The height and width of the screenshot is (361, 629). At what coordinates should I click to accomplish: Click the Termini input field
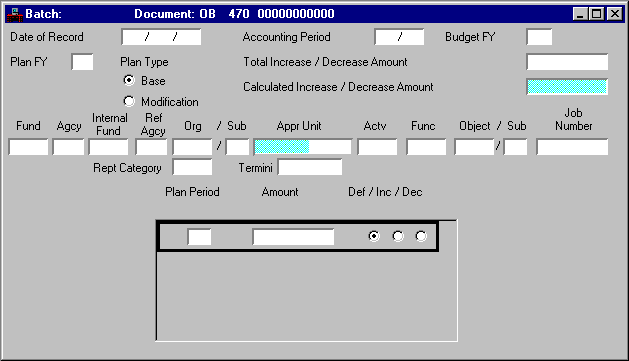coord(310,167)
